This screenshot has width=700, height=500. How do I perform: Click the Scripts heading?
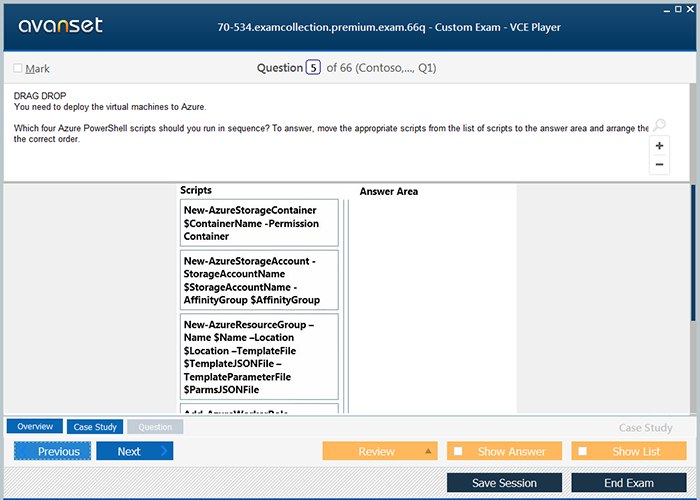click(196, 190)
